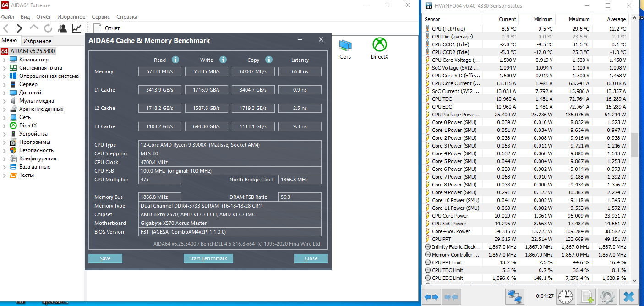Click the info icon beside Copy
Viewport: 644px width, 306px height.
[x=269, y=60]
